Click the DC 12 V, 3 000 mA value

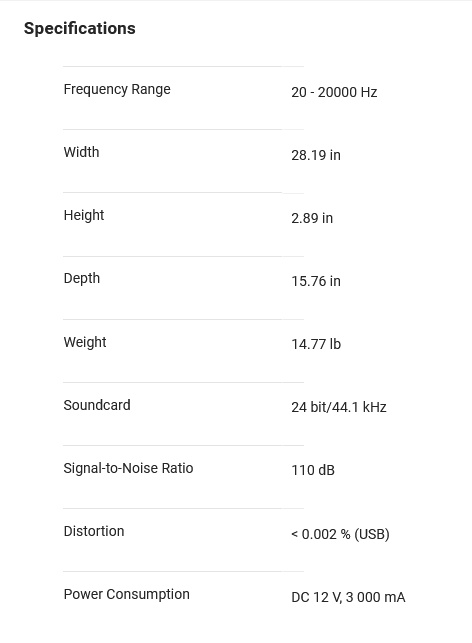[x=348, y=597]
